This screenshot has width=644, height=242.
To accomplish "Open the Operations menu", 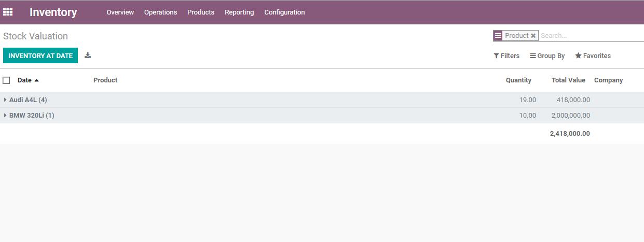I will 160,12.
